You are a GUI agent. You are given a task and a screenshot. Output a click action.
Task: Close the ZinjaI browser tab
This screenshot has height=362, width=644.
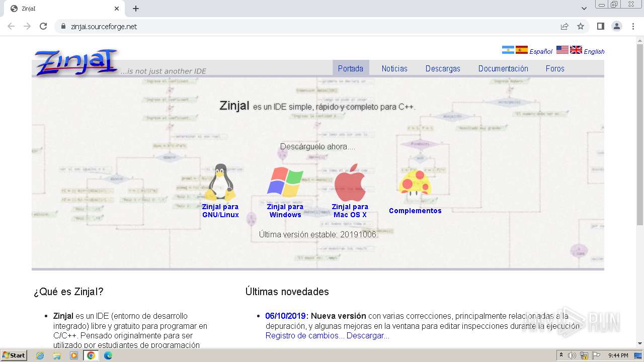117,9
